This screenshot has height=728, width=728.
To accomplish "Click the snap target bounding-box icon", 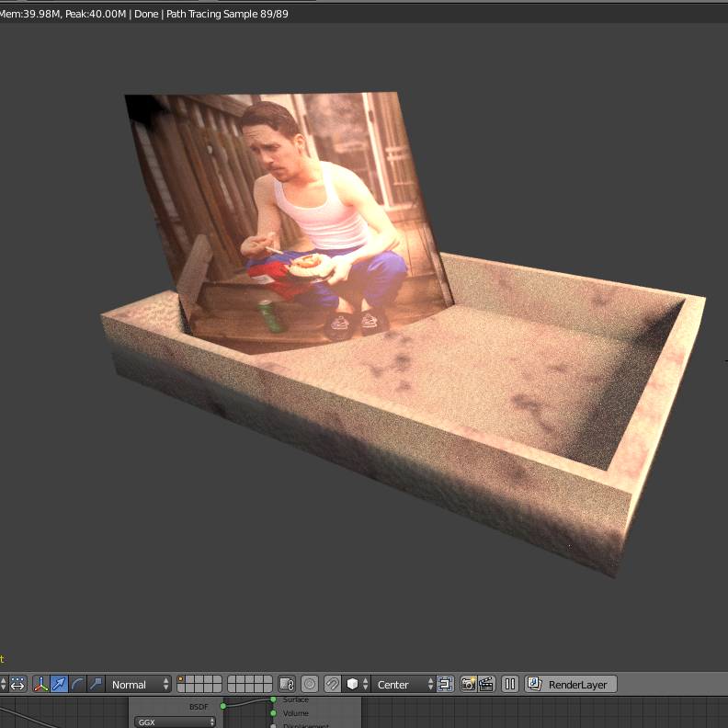I will pyautogui.click(x=445, y=685).
